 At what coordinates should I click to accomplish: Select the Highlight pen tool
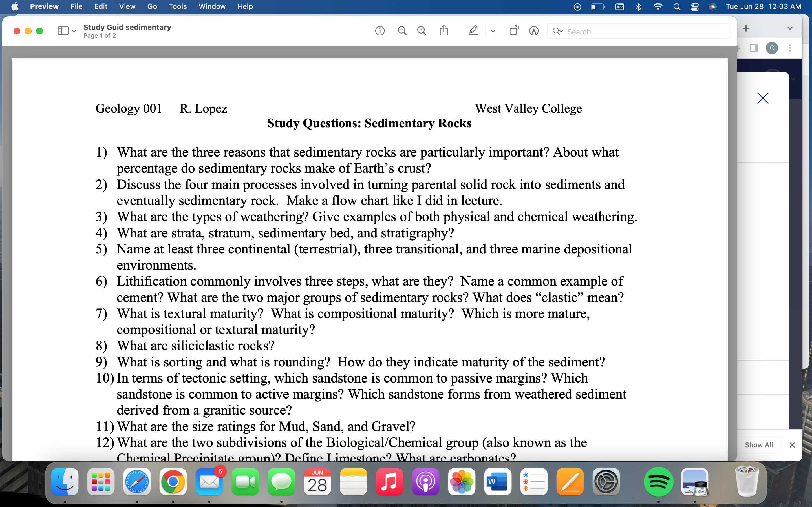tap(473, 31)
